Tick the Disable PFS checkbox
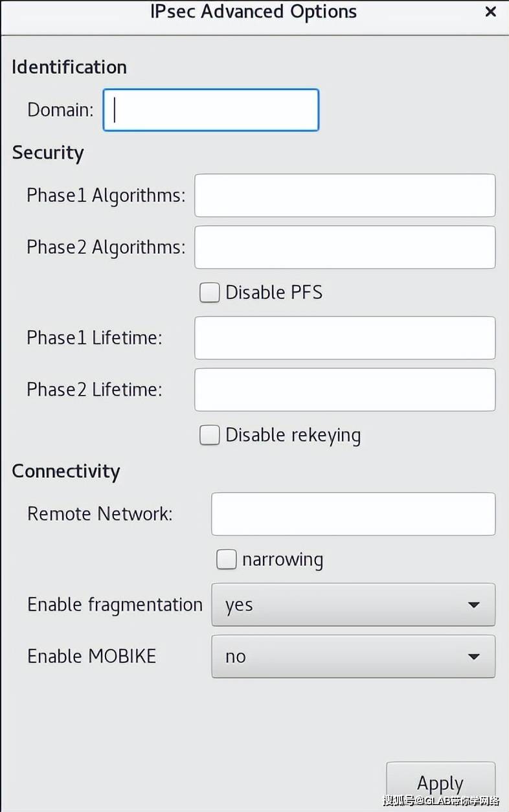 (210, 293)
